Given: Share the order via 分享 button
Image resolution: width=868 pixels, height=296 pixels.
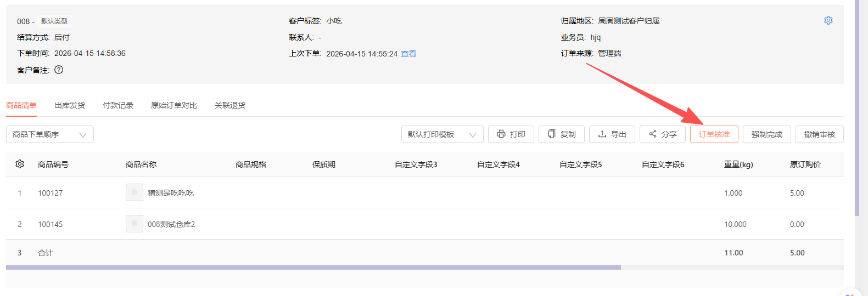Looking at the screenshot, I should click(663, 134).
